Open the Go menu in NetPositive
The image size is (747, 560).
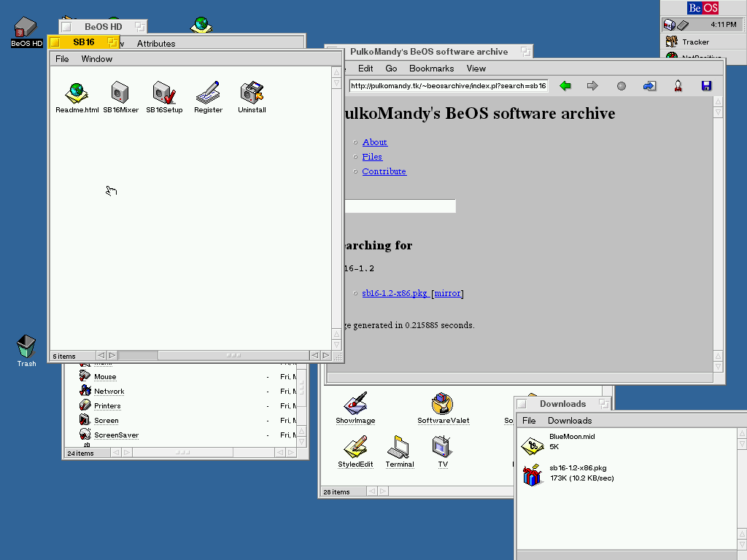tap(391, 69)
